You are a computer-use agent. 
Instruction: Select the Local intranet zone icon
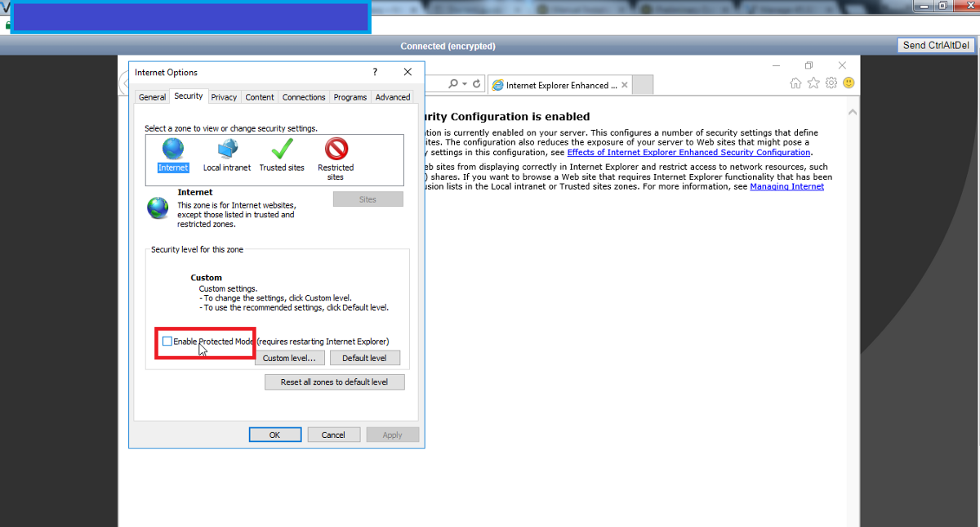coord(227,150)
